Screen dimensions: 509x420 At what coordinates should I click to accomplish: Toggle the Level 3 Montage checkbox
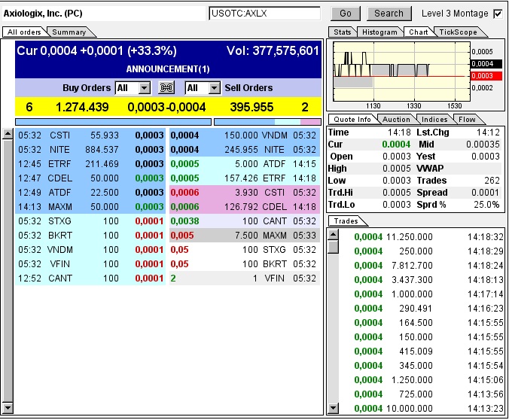pos(497,14)
